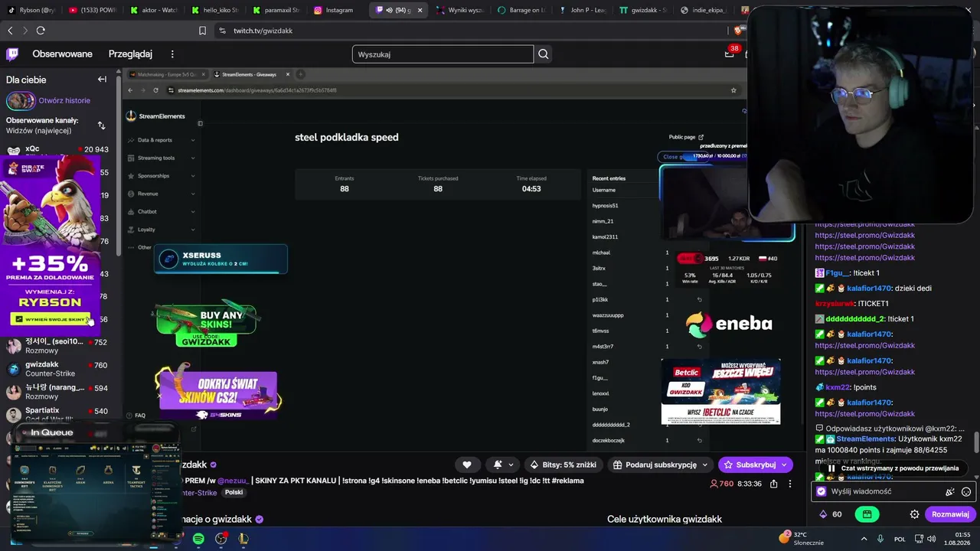This screenshot has height=551, width=980.
Task: Collapse the Dla ciebie sidebar
Action: pos(102,79)
